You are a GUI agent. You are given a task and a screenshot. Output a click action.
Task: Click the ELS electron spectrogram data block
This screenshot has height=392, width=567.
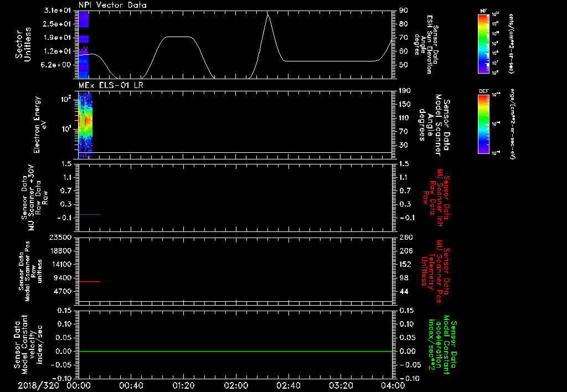click(x=85, y=126)
